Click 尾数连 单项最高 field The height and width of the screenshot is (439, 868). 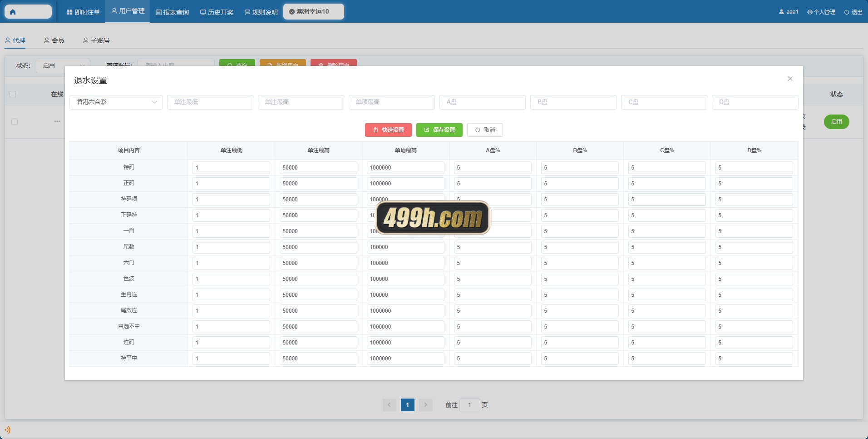[x=405, y=311]
